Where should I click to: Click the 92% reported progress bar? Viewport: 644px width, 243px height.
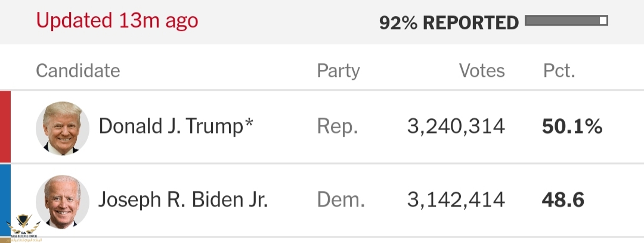pos(566,21)
